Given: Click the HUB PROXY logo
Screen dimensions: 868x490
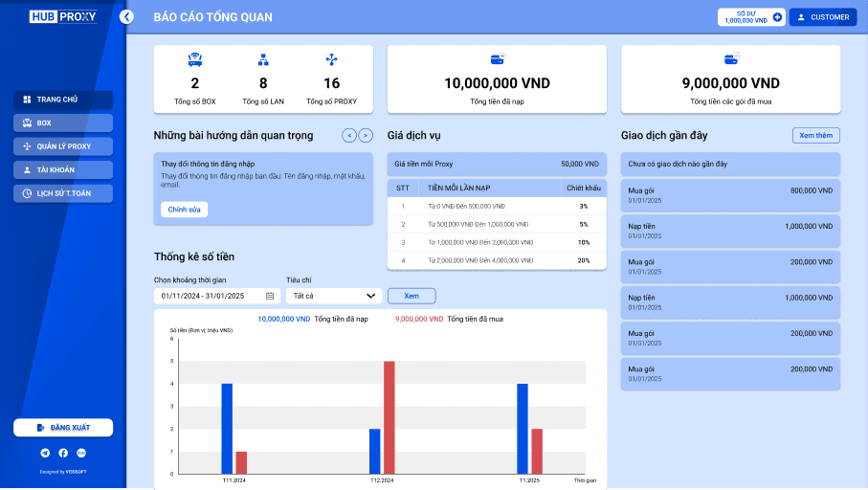Looking at the screenshot, I should pyautogui.click(x=63, y=16).
